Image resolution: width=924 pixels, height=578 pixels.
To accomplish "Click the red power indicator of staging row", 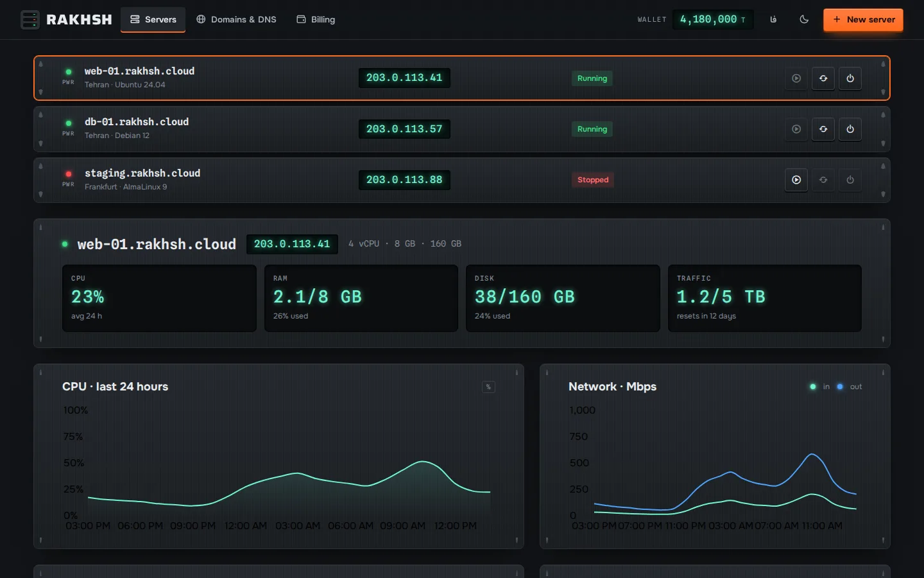I will coord(69,174).
